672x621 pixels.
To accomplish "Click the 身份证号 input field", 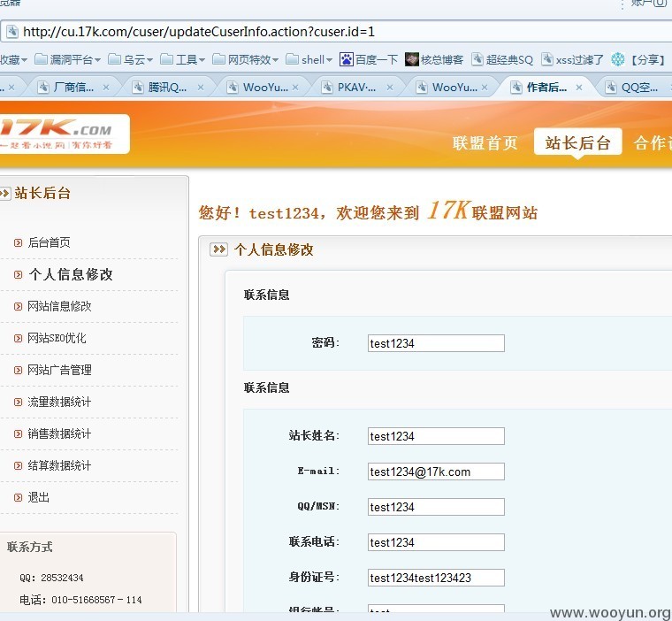I will click(436, 578).
